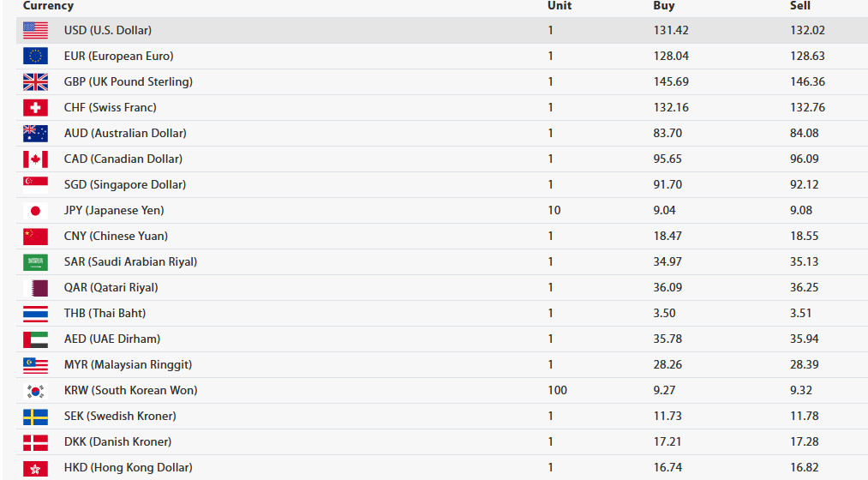Click GBP buy rate 145.69
This screenshot has height=480, width=868.
pyautogui.click(x=671, y=82)
